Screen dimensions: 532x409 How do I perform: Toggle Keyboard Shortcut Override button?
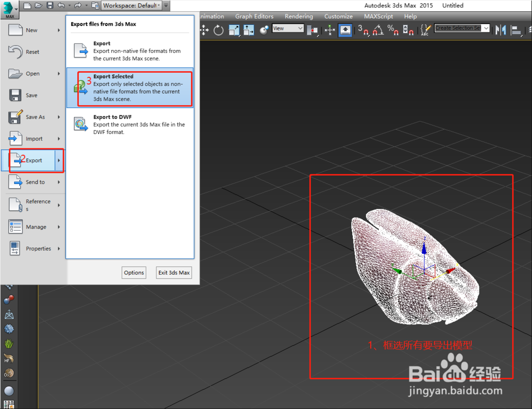[x=345, y=30]
